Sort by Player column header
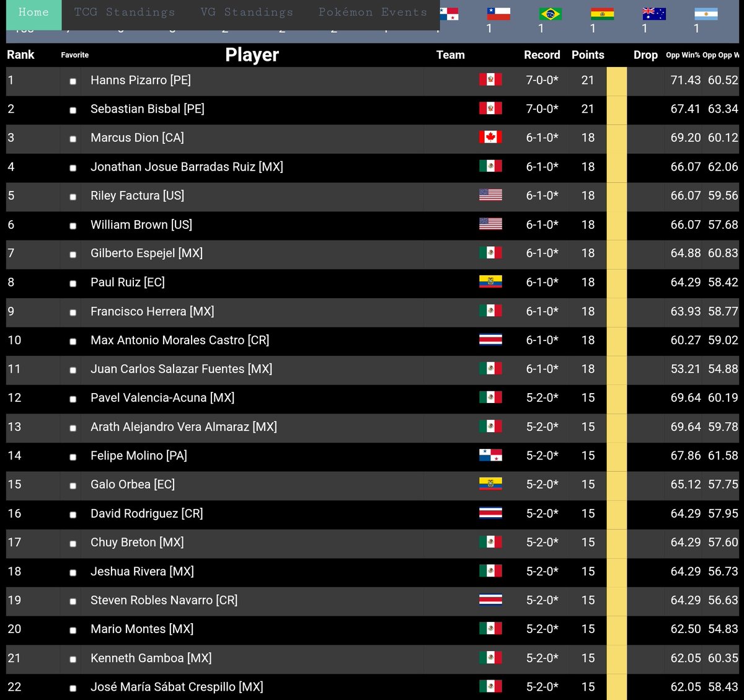 (252, 55)
